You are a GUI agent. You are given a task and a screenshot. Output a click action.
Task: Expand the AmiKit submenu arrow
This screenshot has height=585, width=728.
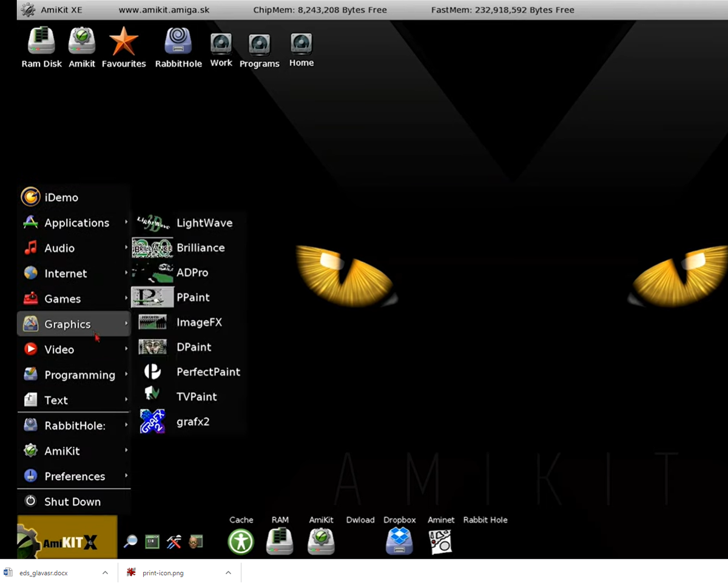126,450
